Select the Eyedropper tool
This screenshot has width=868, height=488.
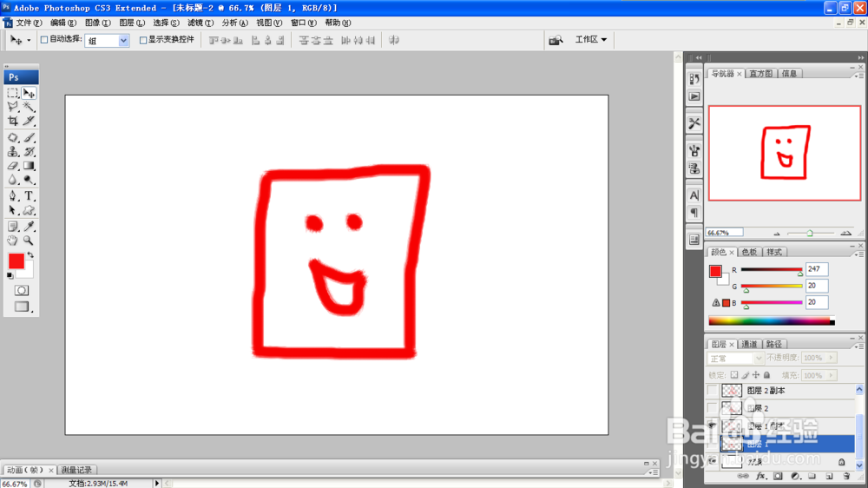(x=29, y=226)
